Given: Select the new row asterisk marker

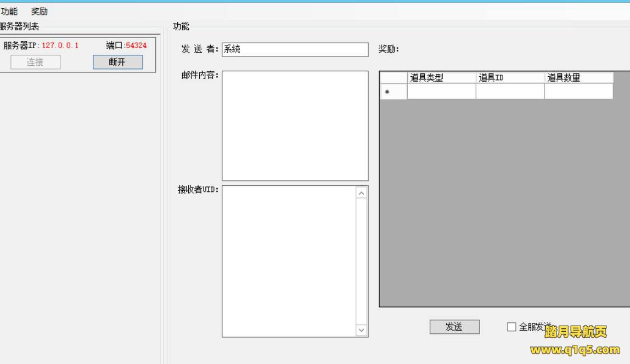Looking at the screenshot, I should (393, 92).
